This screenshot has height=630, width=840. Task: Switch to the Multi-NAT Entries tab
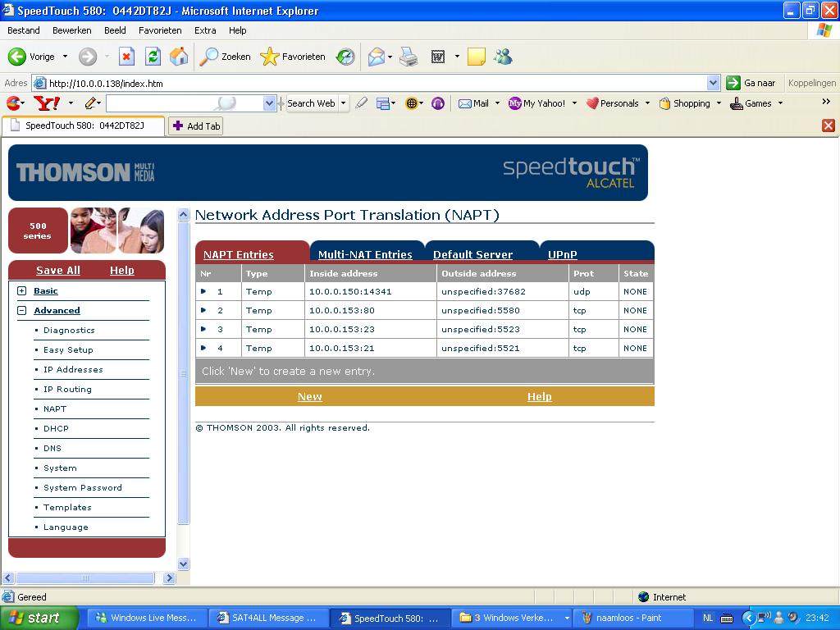tap(365, 254)
